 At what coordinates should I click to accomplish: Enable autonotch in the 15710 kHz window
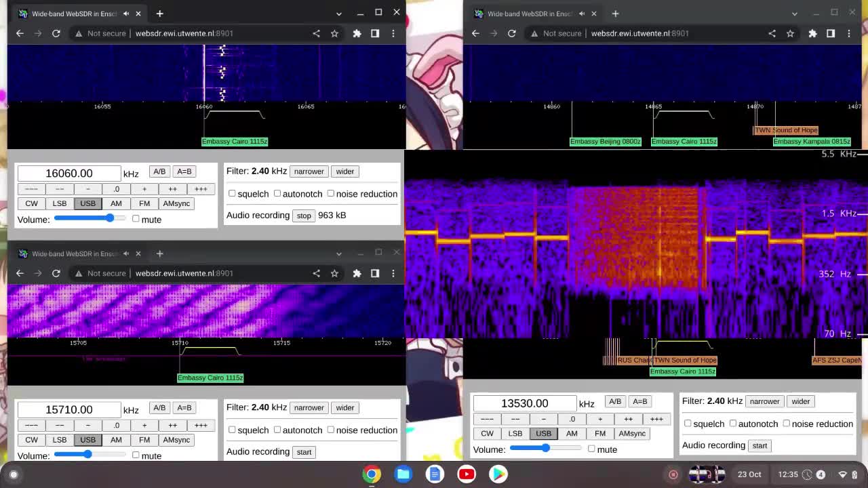tap(277, 430)
